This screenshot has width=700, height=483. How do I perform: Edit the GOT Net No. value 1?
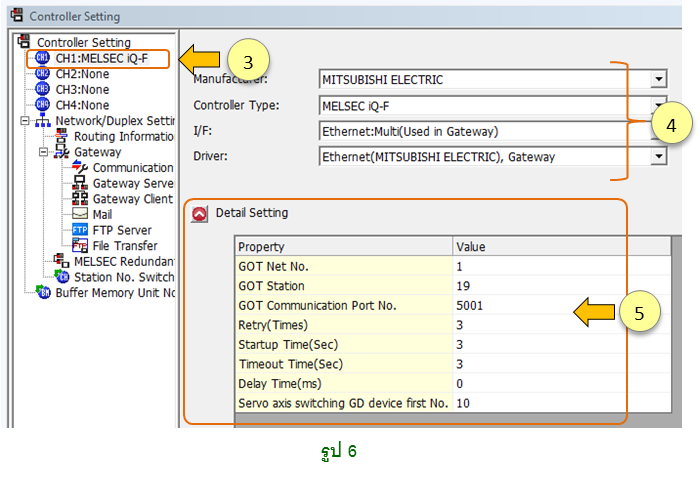click(x=562, y=266)
